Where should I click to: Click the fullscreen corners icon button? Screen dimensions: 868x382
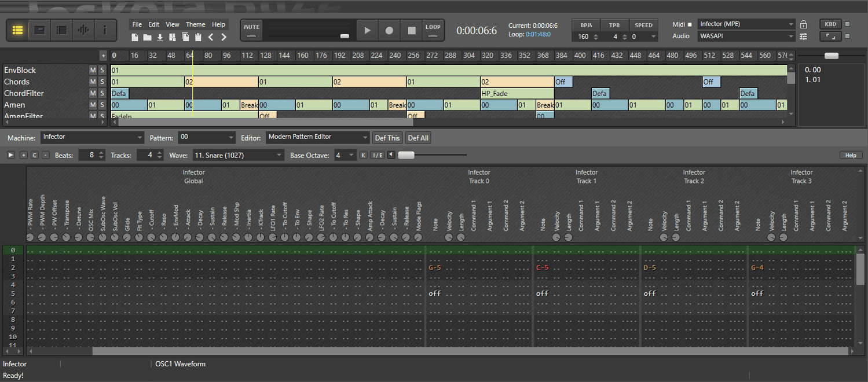(x=830, y=36)
